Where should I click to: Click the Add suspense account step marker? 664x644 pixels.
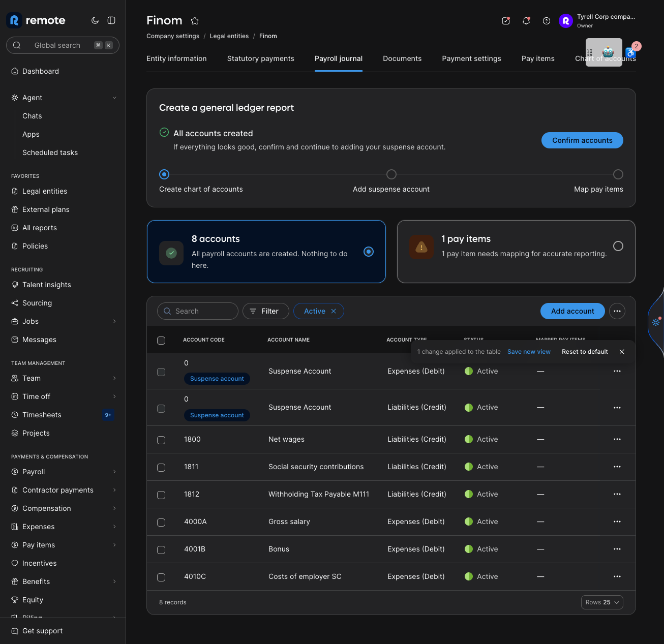(391, 174)
